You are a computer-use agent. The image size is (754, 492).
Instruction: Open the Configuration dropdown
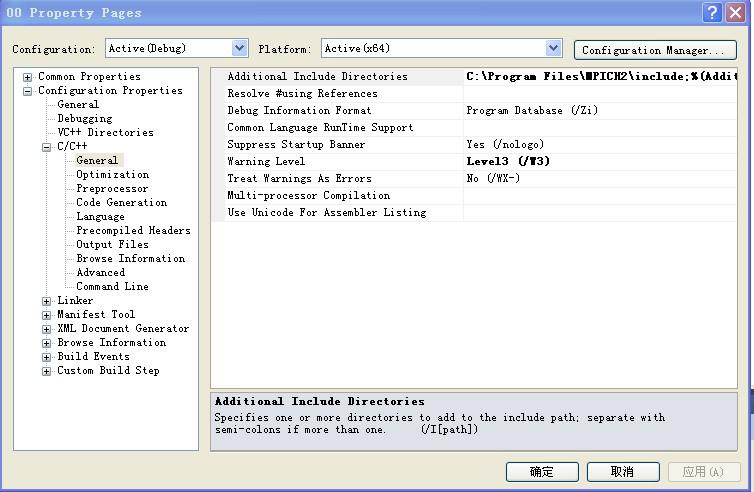[x=239, y=48]
